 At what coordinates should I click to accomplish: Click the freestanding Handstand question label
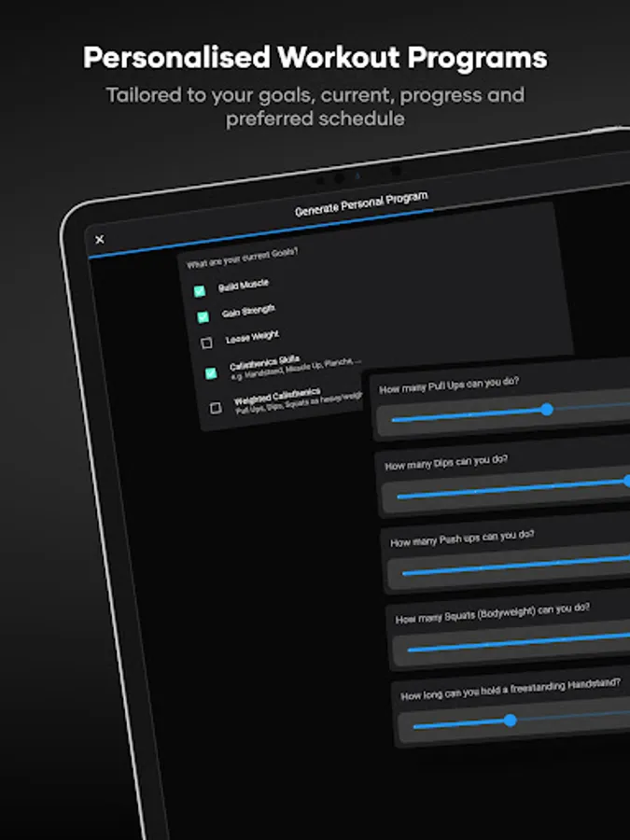pos(511,690)
